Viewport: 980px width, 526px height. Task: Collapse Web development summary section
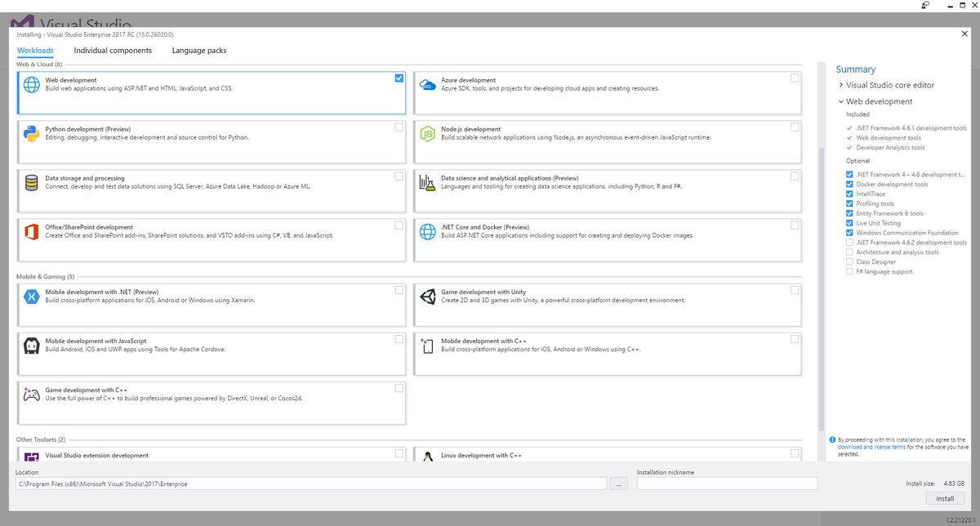point(840,101)
